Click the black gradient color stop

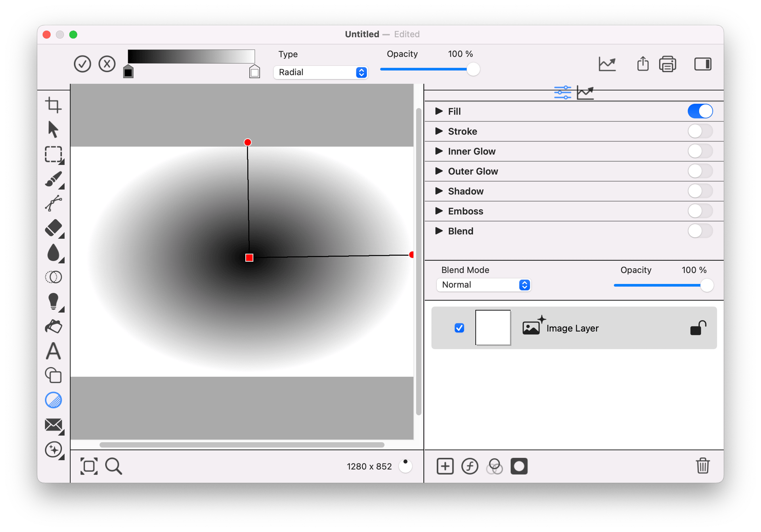click(128, 72)
